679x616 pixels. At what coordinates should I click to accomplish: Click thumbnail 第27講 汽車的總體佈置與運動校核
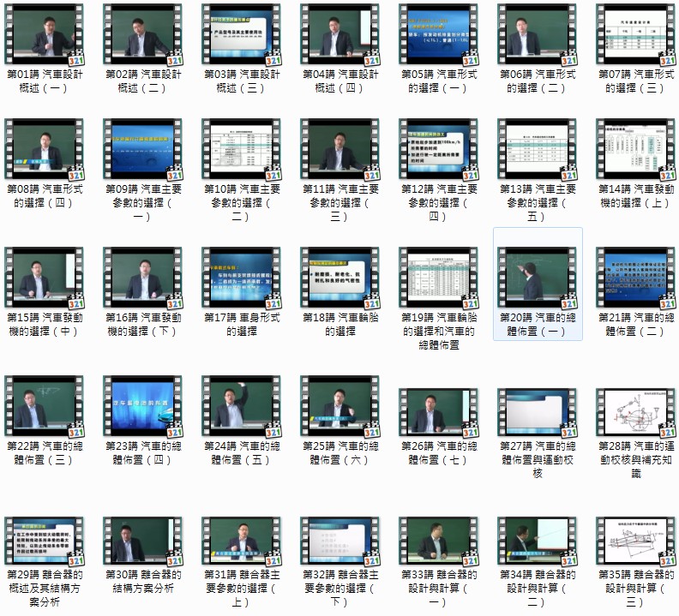pos(538,406)
